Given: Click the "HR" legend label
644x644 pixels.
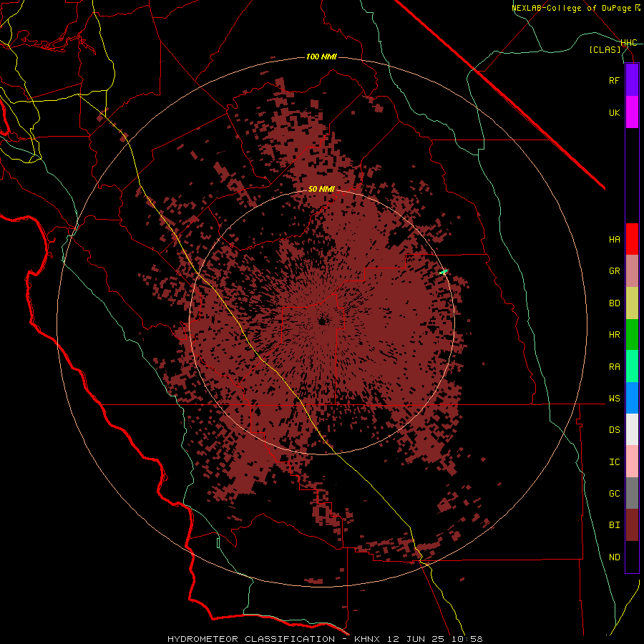Looking at the screenshot, I should pyautogui.click(x=614, y=335).
